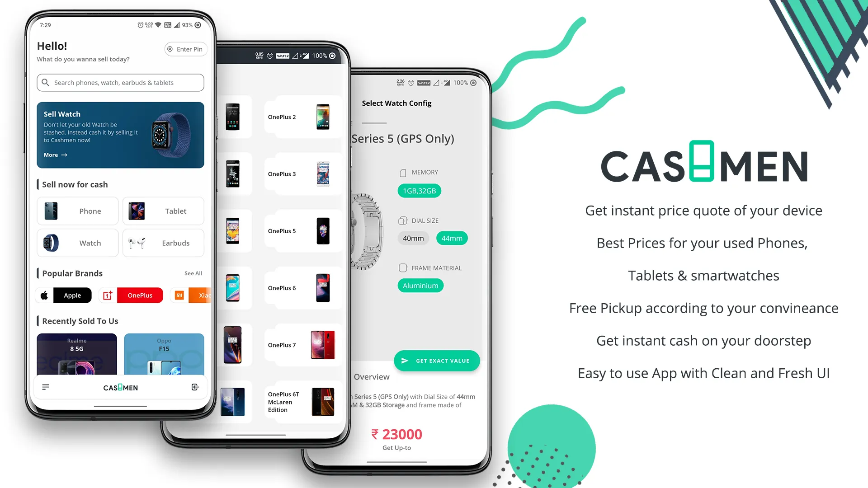This screenshot has height=488, width=868.
Task: Toggle the MEMORY checkbox
Action: click(x=403, y=172)
